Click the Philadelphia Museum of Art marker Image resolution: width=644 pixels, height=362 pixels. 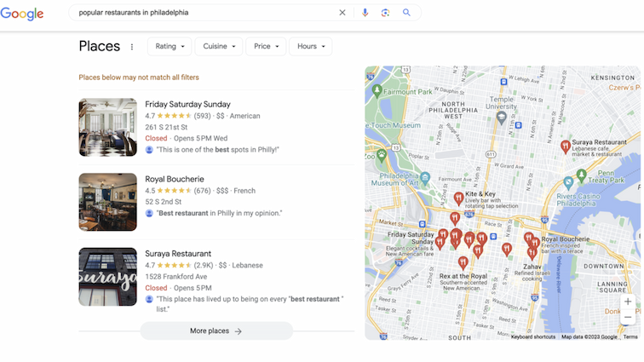pyautogui.click(x=425, y=178)
